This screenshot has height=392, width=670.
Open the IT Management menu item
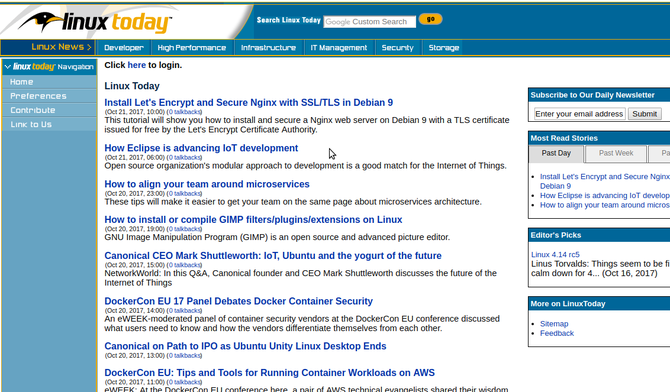pos(339,47)
